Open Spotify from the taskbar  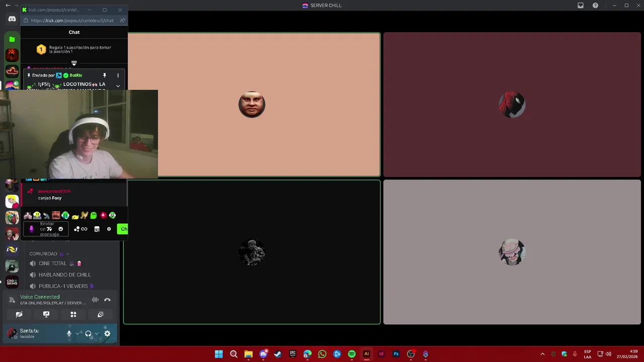[x=352, y=354]
